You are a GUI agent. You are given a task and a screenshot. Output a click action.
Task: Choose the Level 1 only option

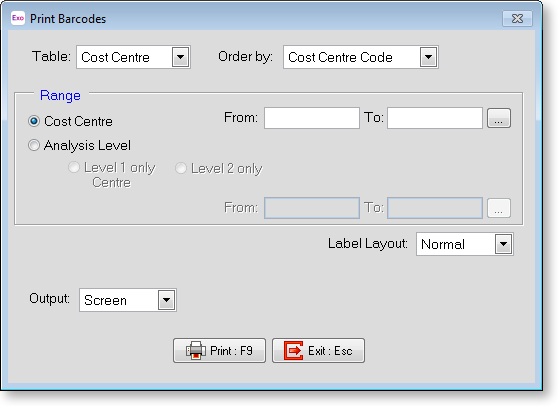[74, 168]
